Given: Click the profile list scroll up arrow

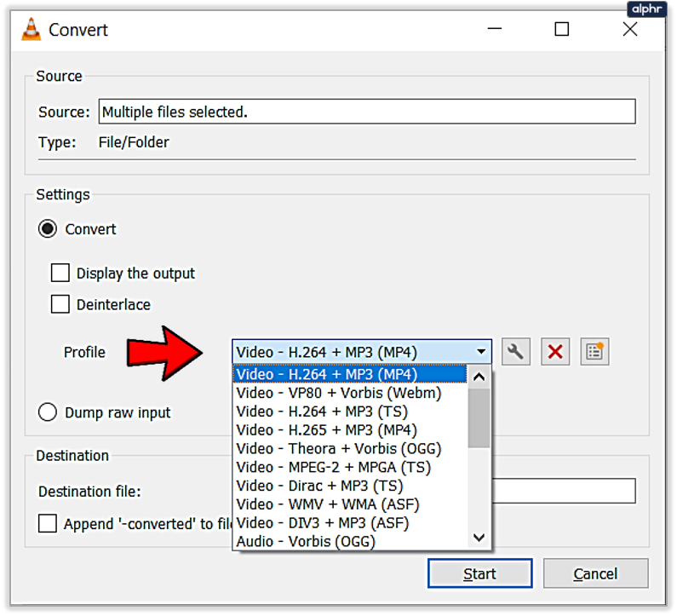Looking at the screenshot, I should click(479, 377).
